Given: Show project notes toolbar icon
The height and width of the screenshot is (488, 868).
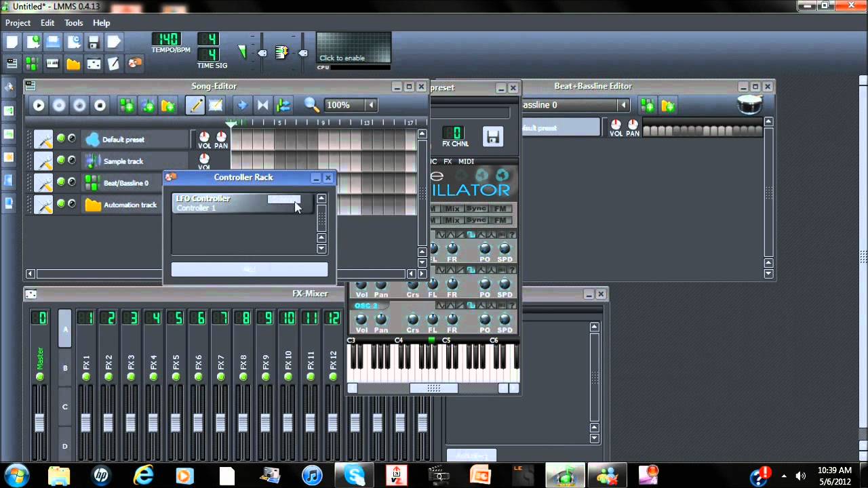Looking at the screenshot, I should tap(114, 64).
